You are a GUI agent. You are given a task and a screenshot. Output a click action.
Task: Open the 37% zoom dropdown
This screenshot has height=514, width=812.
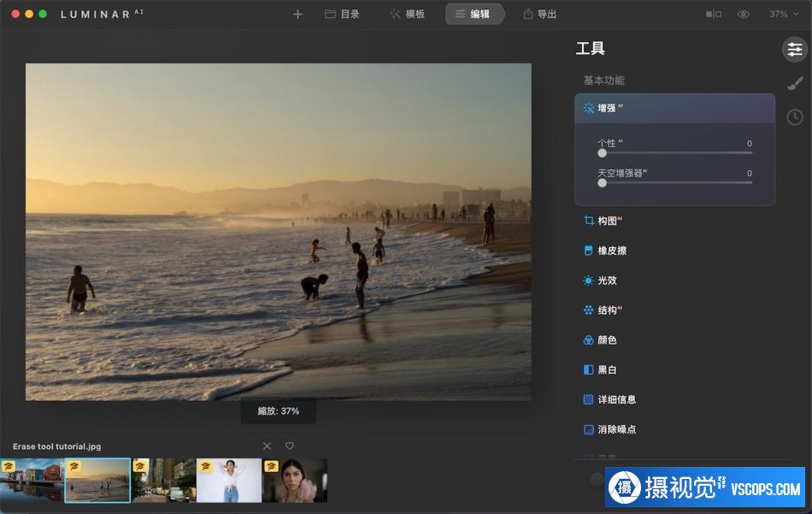[x=782, y=15]
